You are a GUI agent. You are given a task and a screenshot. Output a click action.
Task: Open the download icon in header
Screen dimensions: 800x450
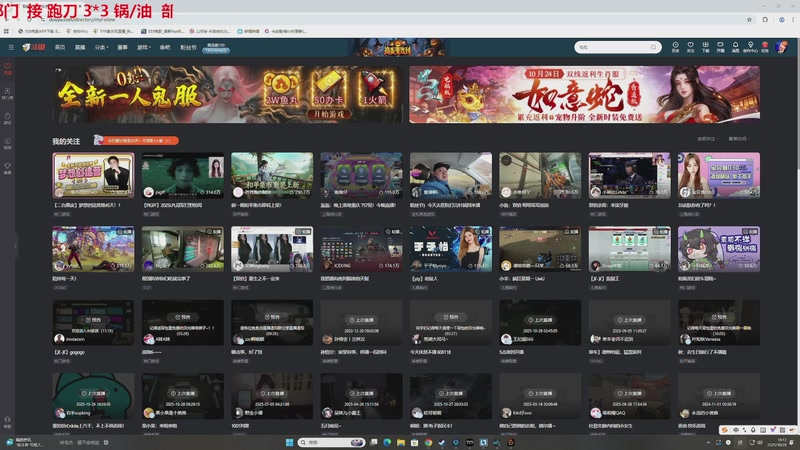coord(705,47)
